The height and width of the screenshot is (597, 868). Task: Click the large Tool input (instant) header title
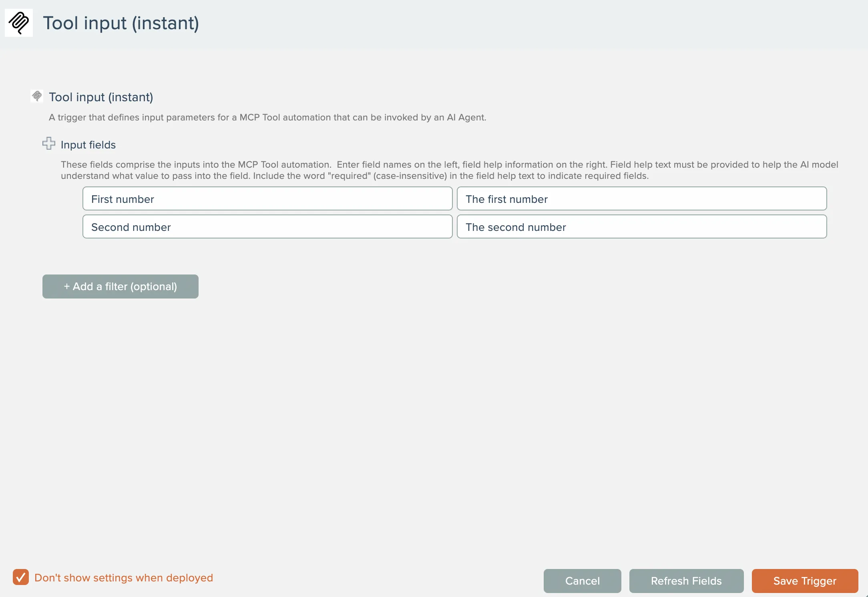pos(121,23)
